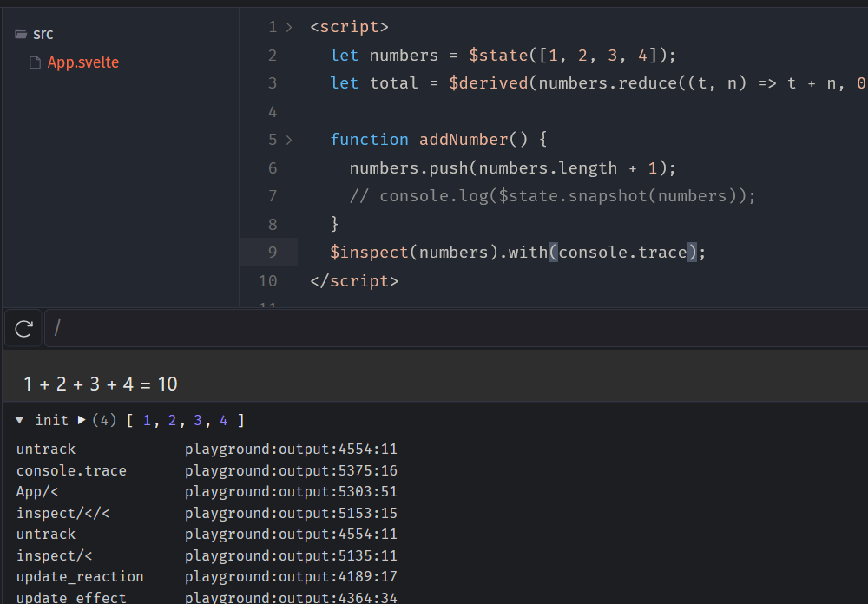This screenshot has width=868, height=604.
Task: Open the first untrack source link 4554:11
Action: point(291,450)
